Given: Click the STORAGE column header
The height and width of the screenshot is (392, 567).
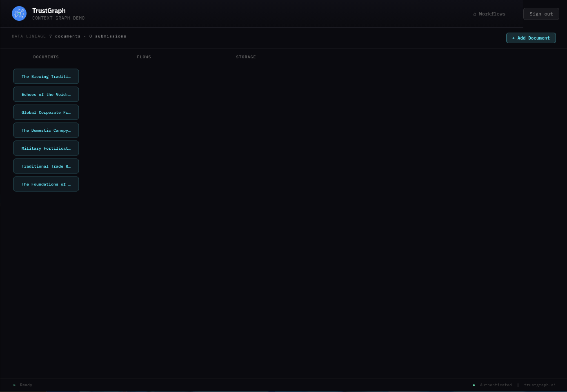Looking at the screenshot, I should click(x=246, y=57).
